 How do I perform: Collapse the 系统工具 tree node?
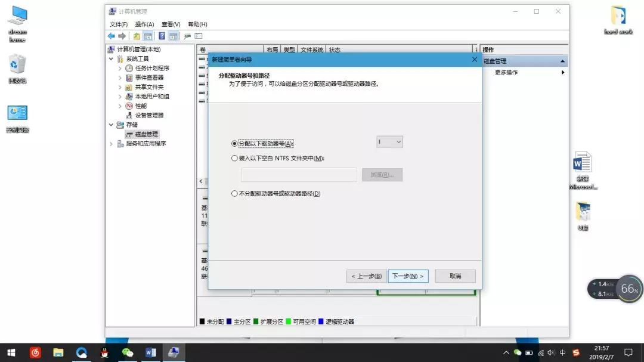[112, 60]
